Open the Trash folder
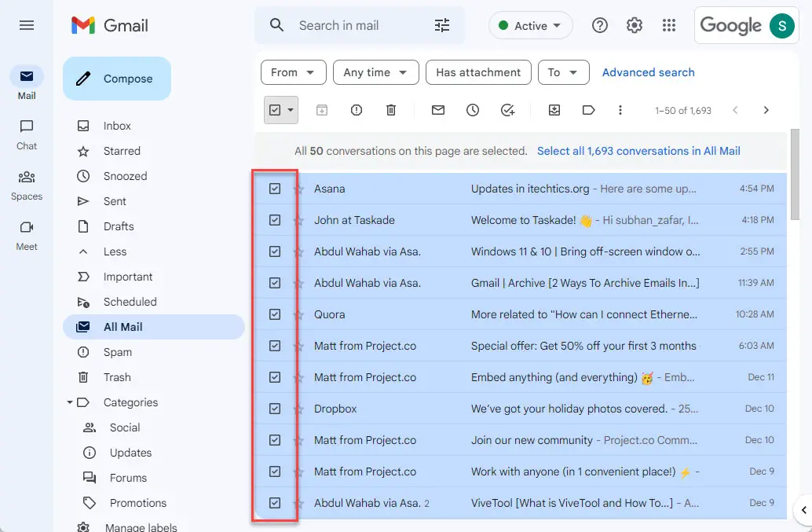 click(x=117, y=378)
